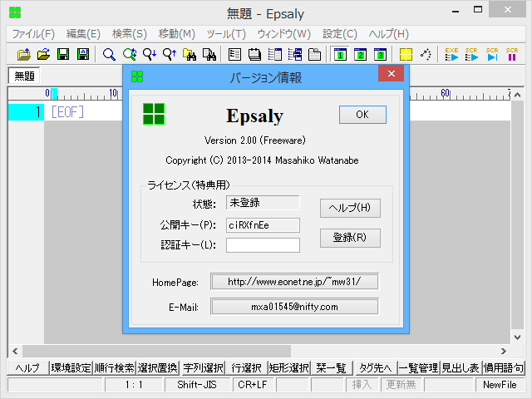532x399 pixels.
Task: Select window number 1 icon
Action: click(x=340, y=54)
